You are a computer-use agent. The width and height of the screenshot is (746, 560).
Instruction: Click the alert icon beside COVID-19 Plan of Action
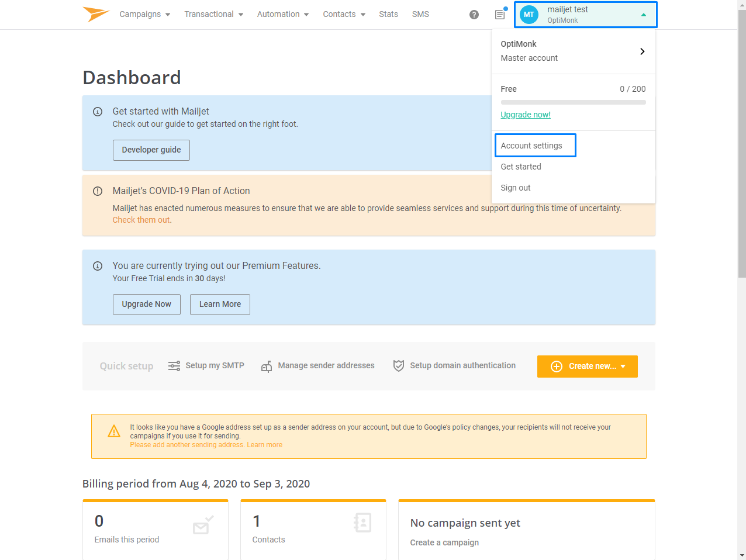(x=98, y=191)
